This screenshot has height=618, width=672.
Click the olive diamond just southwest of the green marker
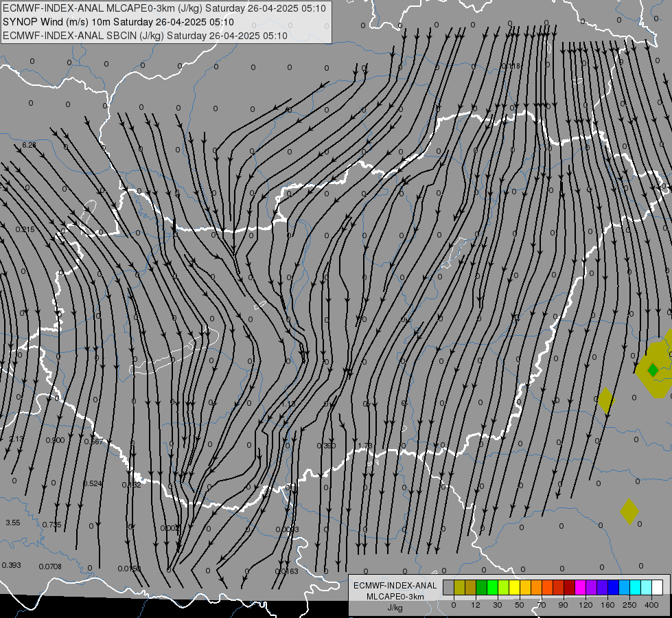point(605,400)
